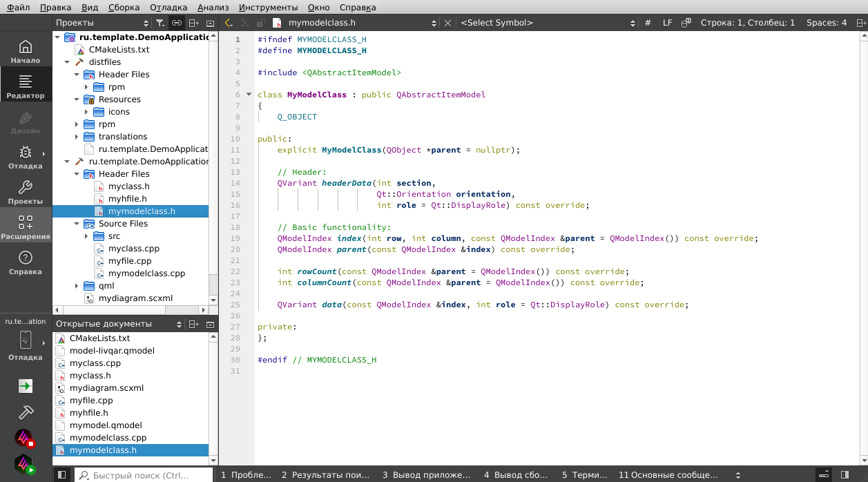Click the LF line ending button

point(667,23)
